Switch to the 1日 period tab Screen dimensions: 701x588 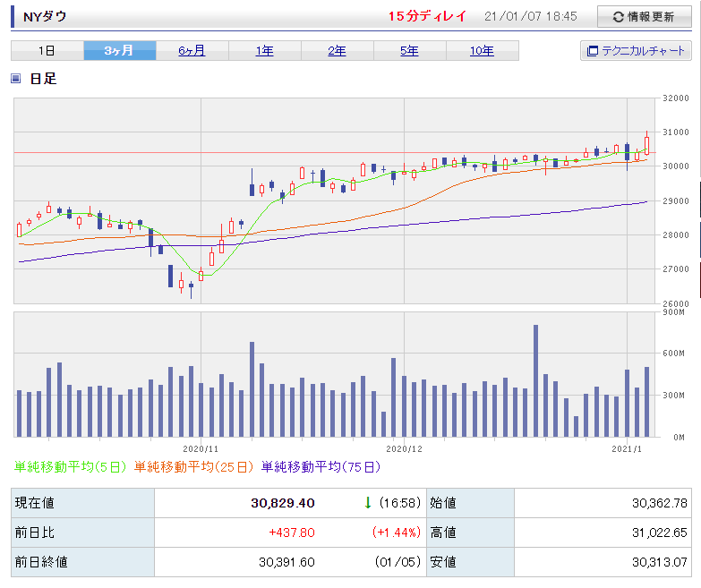click(47, 51)
